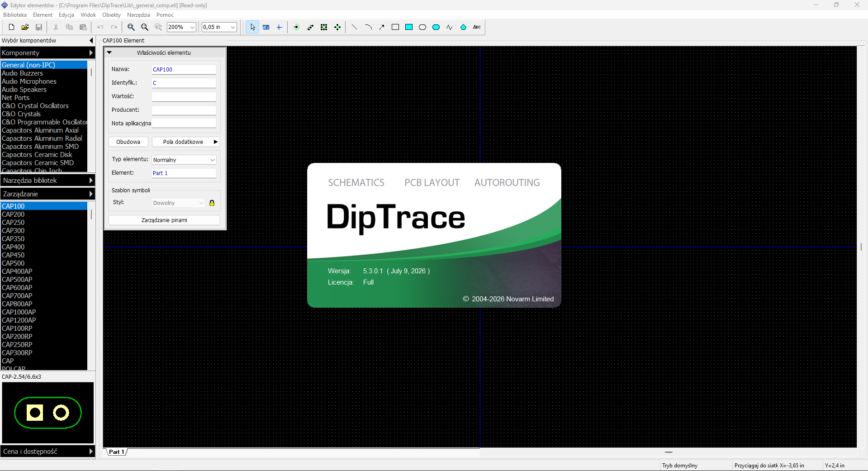Collapse the Właściwości elementu panel triangle
The height and width of the screenshot is (471, 868).
point(109,52)
